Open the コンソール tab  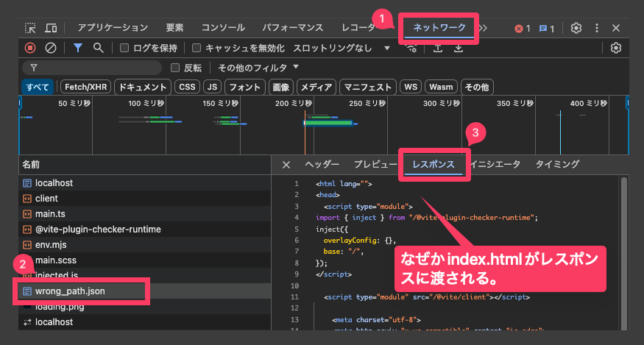point(223,27)
